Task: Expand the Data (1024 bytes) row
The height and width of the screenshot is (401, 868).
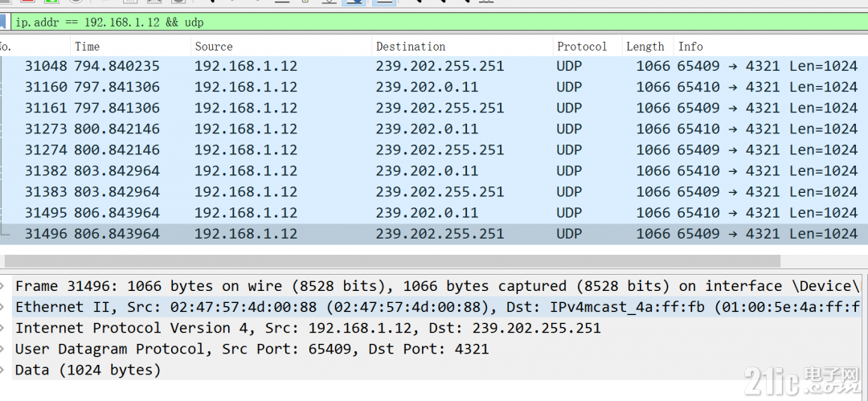Action: (2, 370)
